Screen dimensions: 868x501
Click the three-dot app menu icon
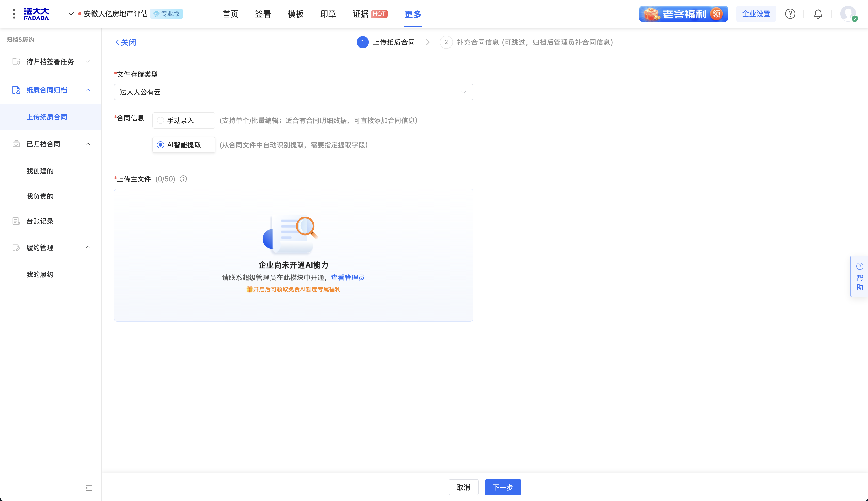(14, 14)
